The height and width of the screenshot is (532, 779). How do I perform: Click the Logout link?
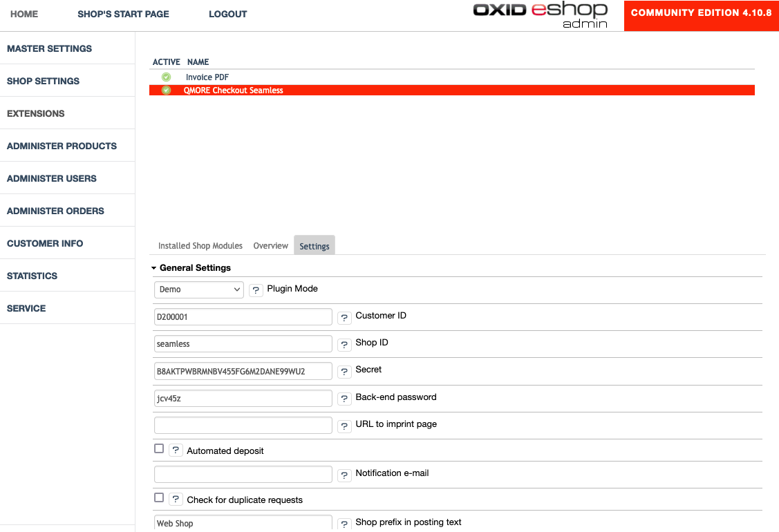[x=228, y=14]
